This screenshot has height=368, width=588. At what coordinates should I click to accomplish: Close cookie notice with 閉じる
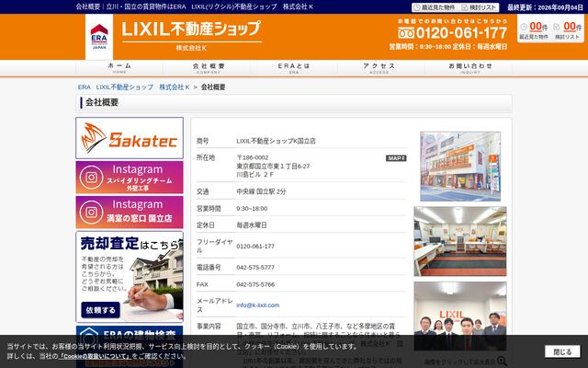[x=562, y=351]
